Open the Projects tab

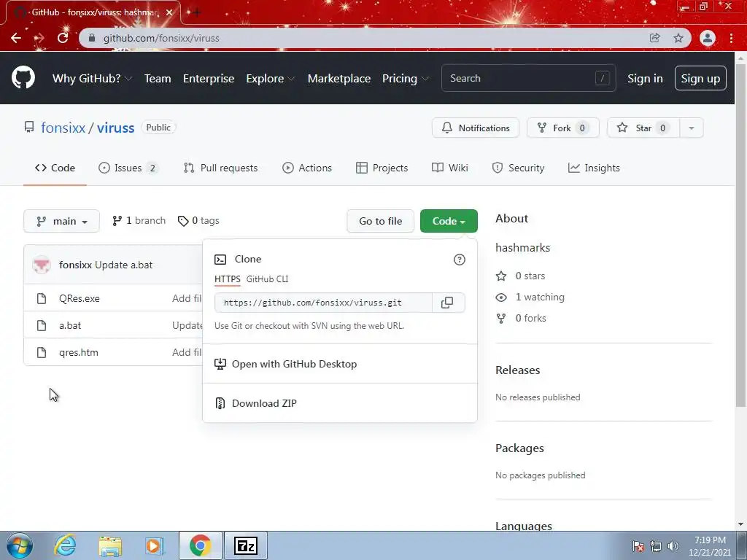(x=382, y=168)
